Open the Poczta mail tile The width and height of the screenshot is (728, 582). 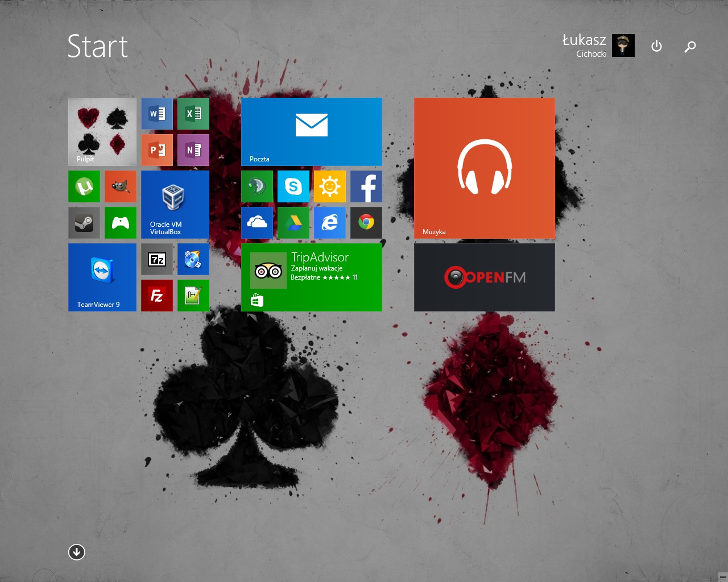(x=312, y=132)
